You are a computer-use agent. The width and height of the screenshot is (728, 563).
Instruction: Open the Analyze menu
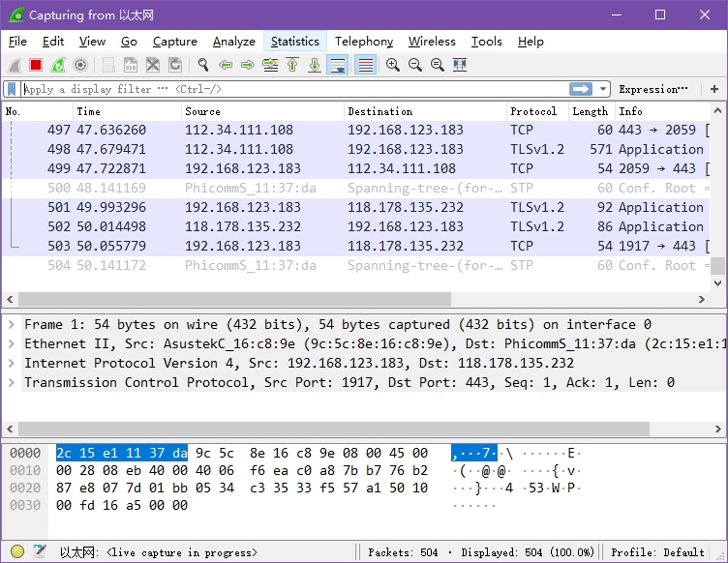point(234,42)
